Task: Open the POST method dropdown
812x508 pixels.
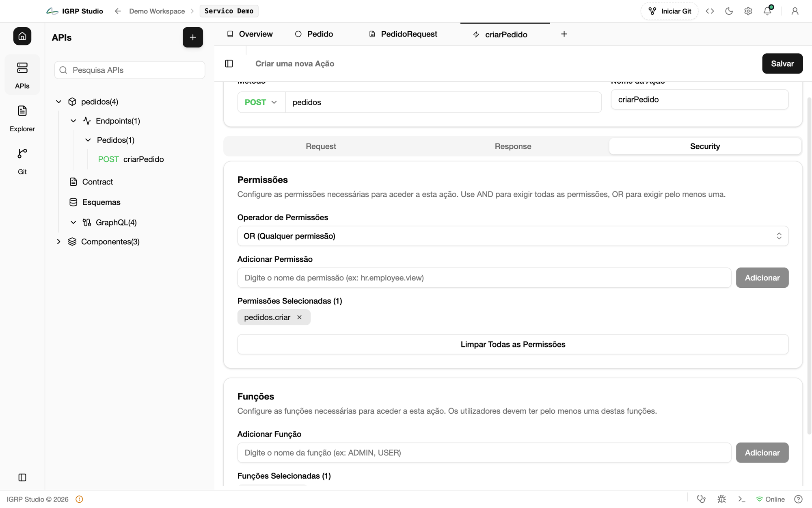Action: (261, 102)
